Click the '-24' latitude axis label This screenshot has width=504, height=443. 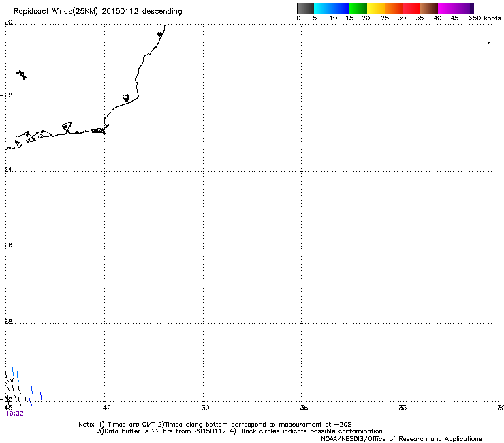pyautogui.click(x=6, y=169)
